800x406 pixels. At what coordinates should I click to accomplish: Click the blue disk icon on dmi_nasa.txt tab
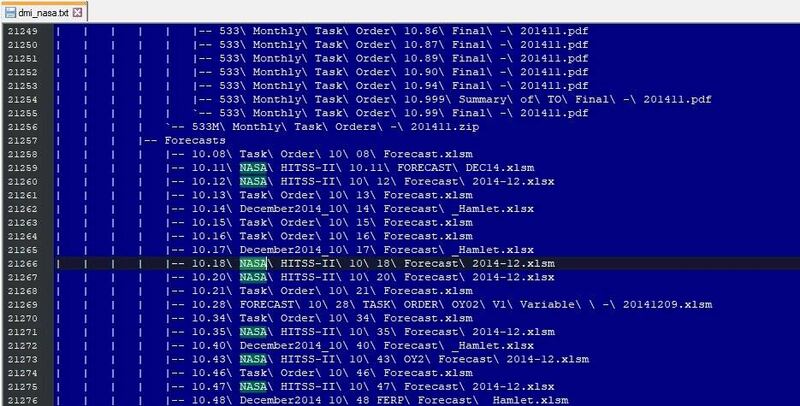click(10, 12)
